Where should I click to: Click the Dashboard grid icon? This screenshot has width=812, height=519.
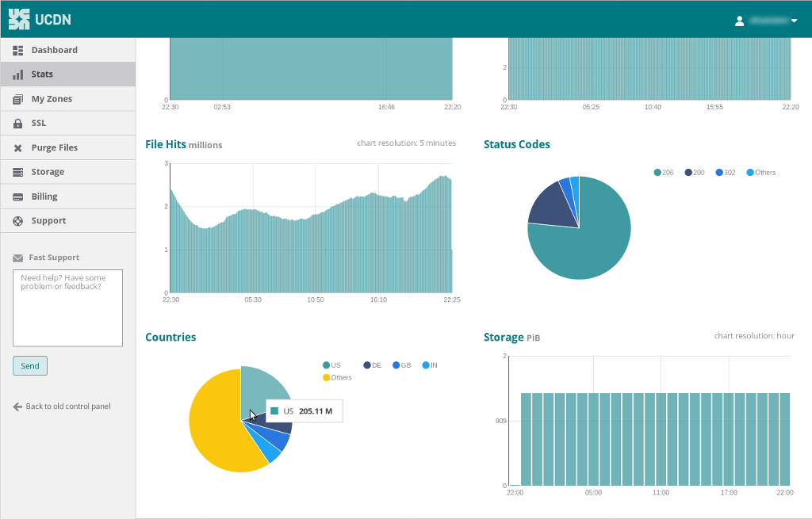[17, 50]
